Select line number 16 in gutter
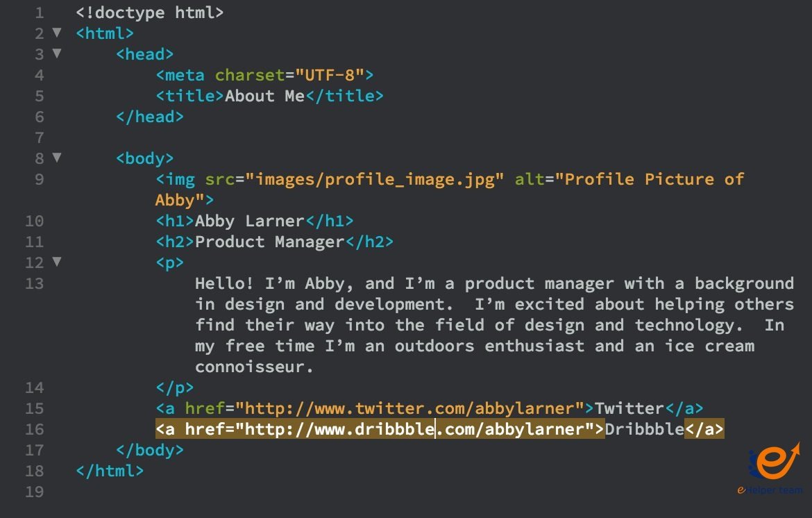812x518 pixels. tap(34, 429)
